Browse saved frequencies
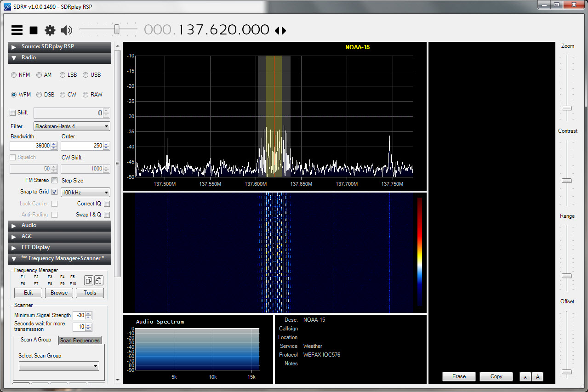Screen dimensions: 588x392 pyautogui.click(x=58, y=293)
